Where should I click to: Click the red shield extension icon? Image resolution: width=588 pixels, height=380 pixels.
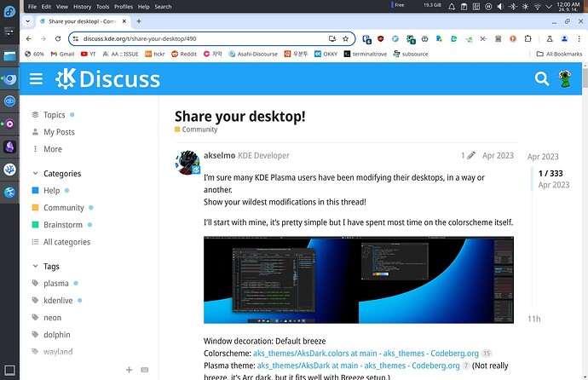(381, 38)
